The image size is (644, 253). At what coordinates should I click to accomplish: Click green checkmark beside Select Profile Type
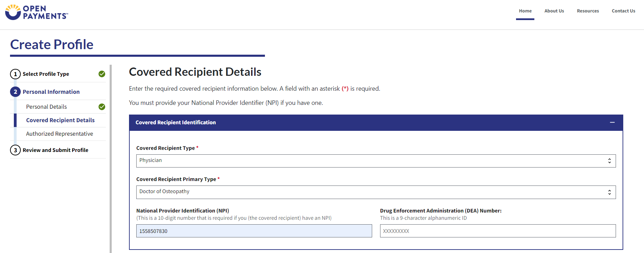coord(102,74)
